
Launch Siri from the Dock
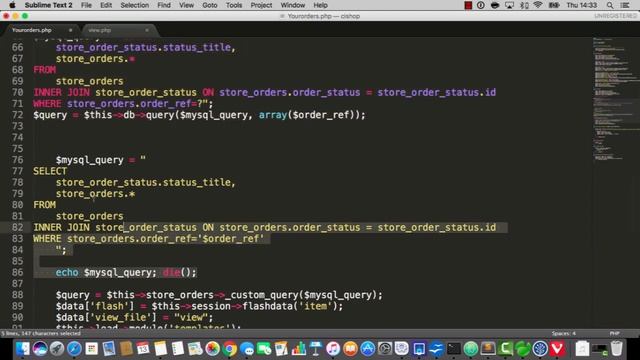click(x=40, y=349)
